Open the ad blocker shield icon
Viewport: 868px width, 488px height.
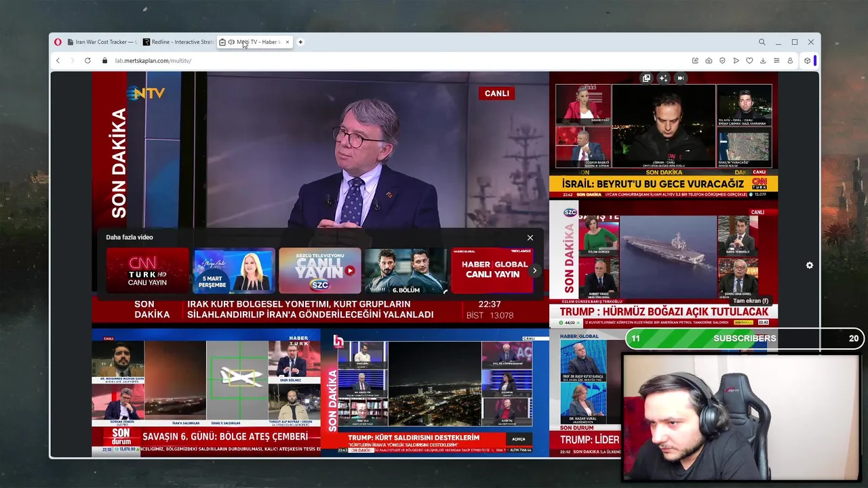tap(722, 60)
